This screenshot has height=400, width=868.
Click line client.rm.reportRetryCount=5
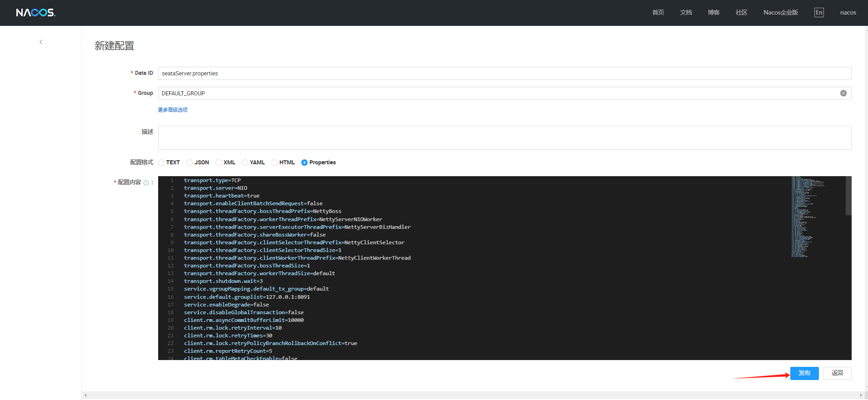click(x=228, y=351)
